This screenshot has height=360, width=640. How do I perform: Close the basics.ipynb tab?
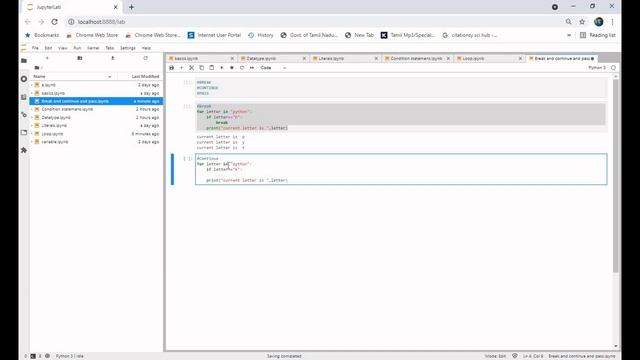(x=232, y=59)
